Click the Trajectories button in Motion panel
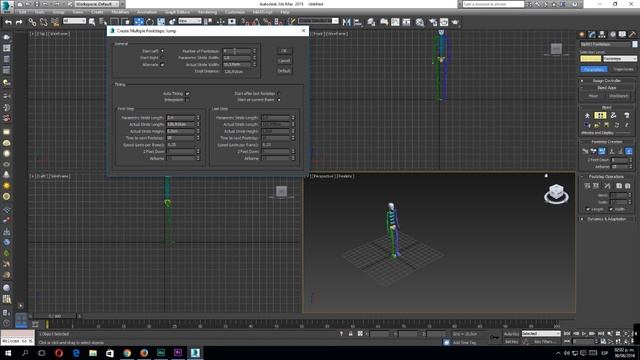Screen dimensions: 640x360 [623, 69]
